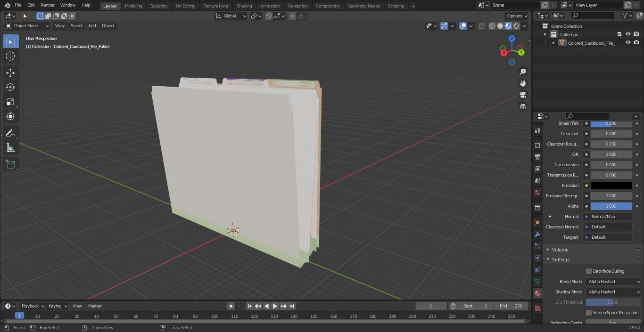Screen dimensions: 644x332
Task: Enable Backface Culling checkbox
Action: coord(589,271)
